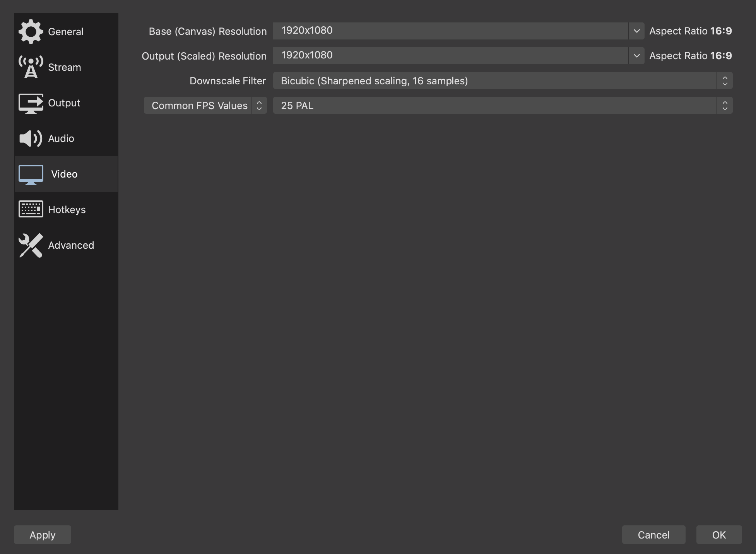Click Cancel to discard changes
756x554 pixels.
[654, 535]
